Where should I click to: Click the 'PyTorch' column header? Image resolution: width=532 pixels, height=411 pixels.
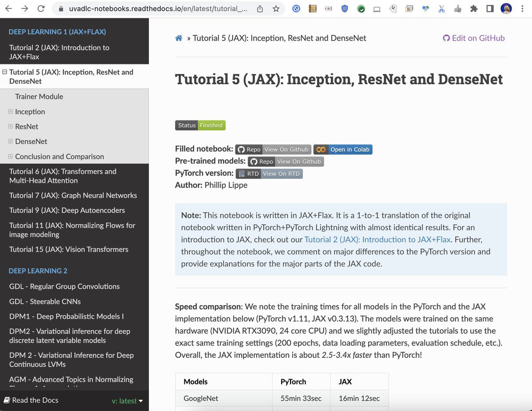tap(301, 381)
